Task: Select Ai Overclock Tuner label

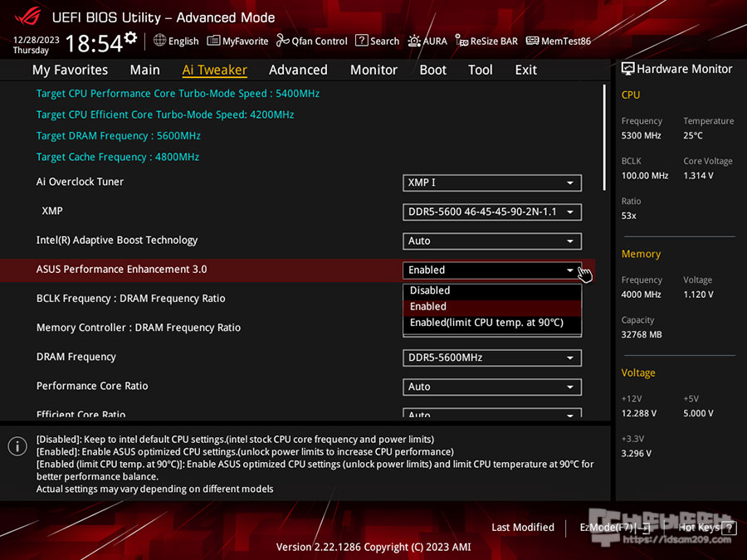Action: pyautogui.click(x=80, y=182)
